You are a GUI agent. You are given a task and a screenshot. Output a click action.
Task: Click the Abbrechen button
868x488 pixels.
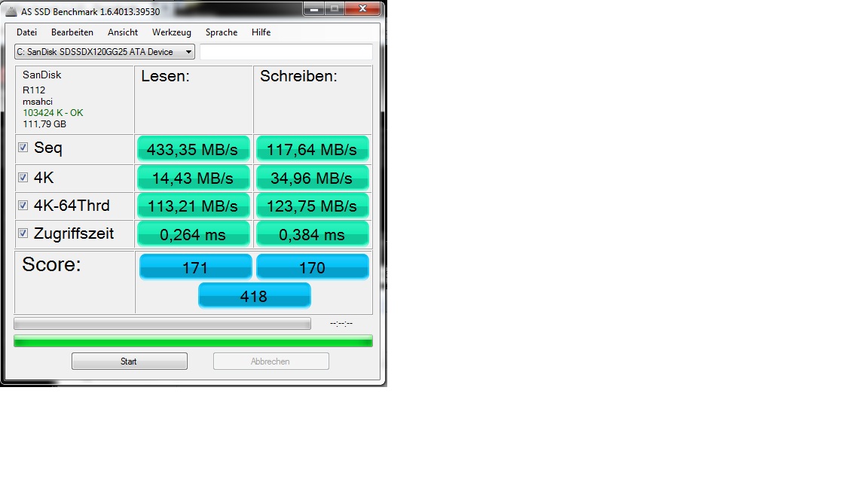pos(270,361)
